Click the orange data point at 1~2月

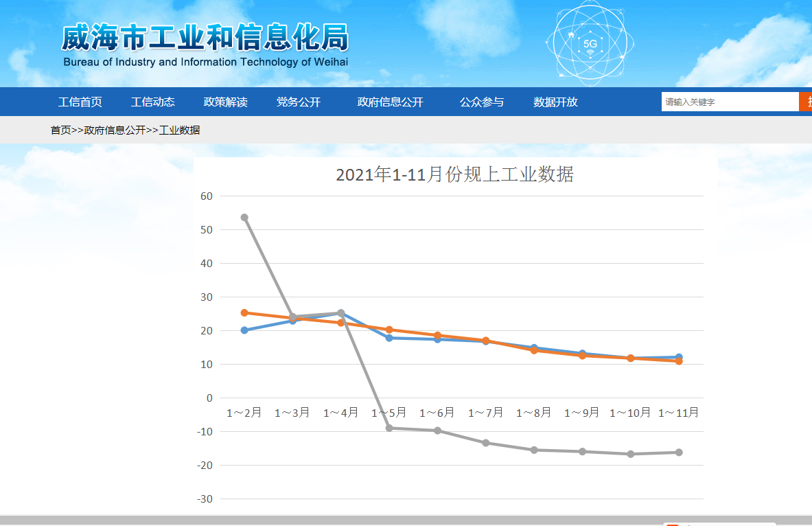pyautogui.click(x=244, y=312)
